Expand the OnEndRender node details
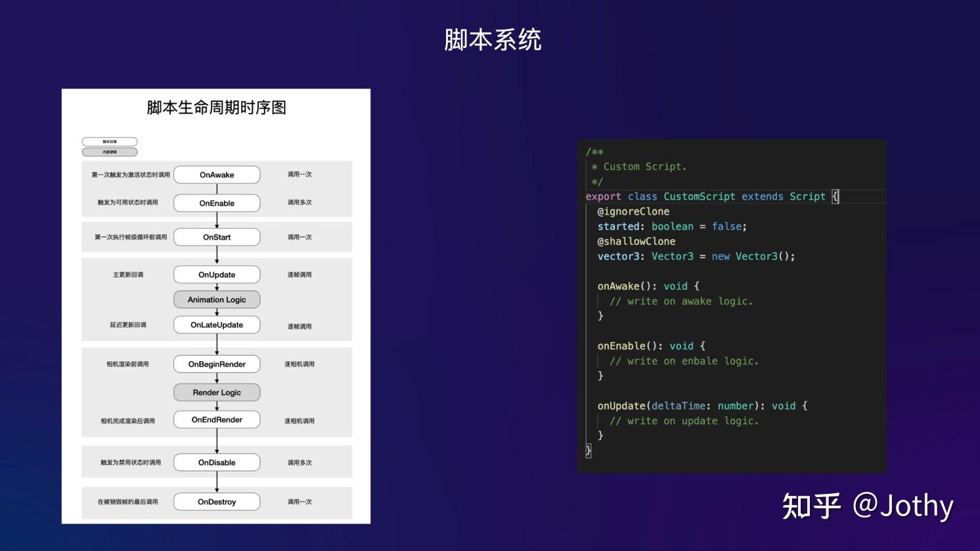The width and height of the screenshot is (980, 551). 217,420
